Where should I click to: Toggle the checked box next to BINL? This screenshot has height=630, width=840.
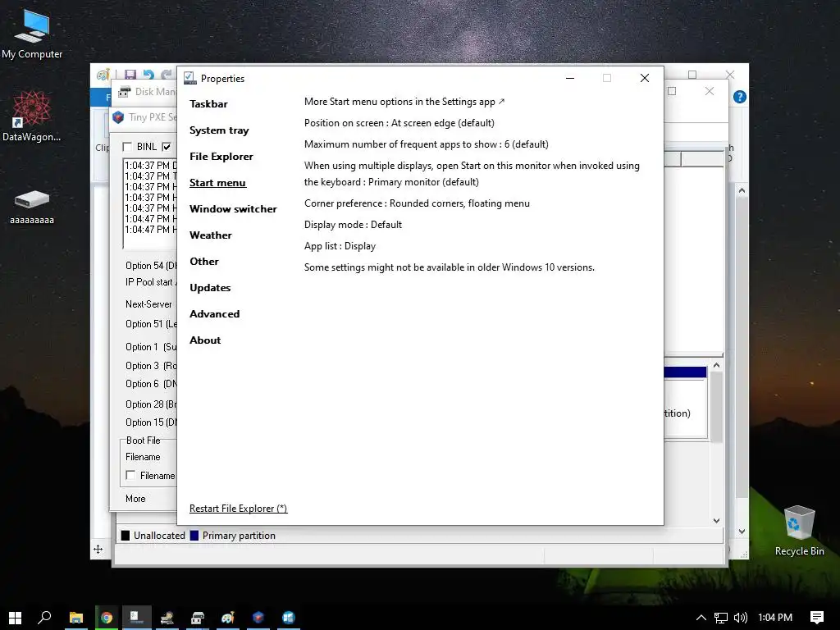coord(167,147)
